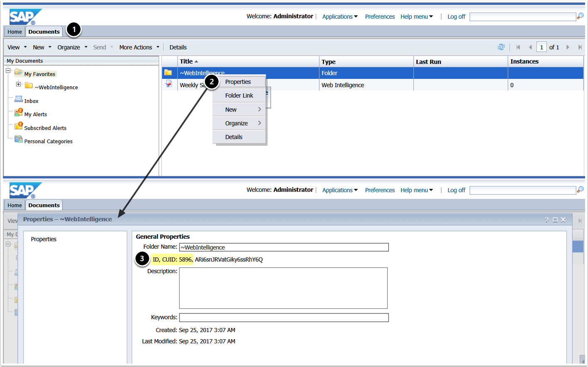This screenshot has height=367, width=588.
Task: Select the Personal Categories tree item
Action: (48, 142)
